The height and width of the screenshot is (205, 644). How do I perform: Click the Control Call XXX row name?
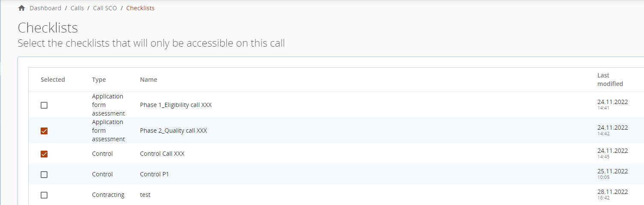click(x=162, y=154)
